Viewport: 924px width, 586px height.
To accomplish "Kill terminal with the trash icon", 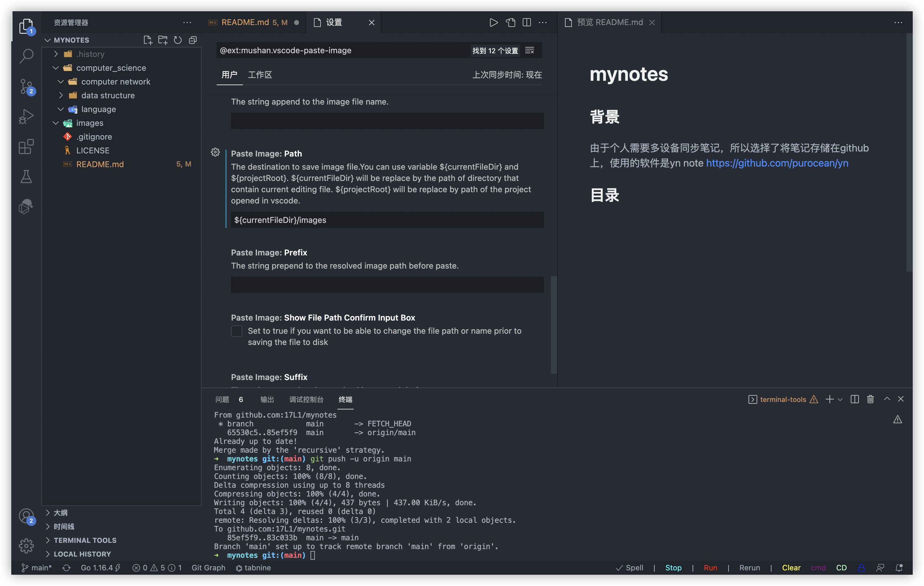I will pyautogui.click(x=870, y=399).
